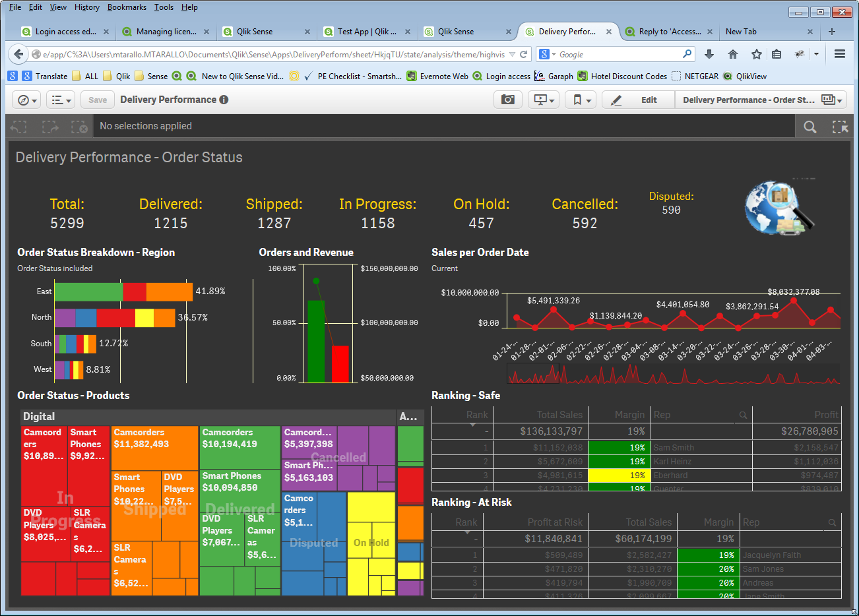Click the step back selection icon
Screen dimensions: 859x616
(19, 126)
